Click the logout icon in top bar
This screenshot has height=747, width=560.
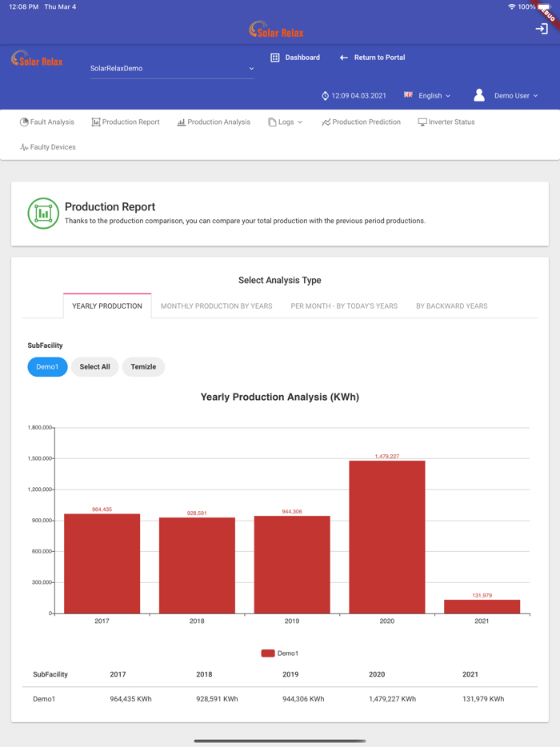[x=542, y=29]
